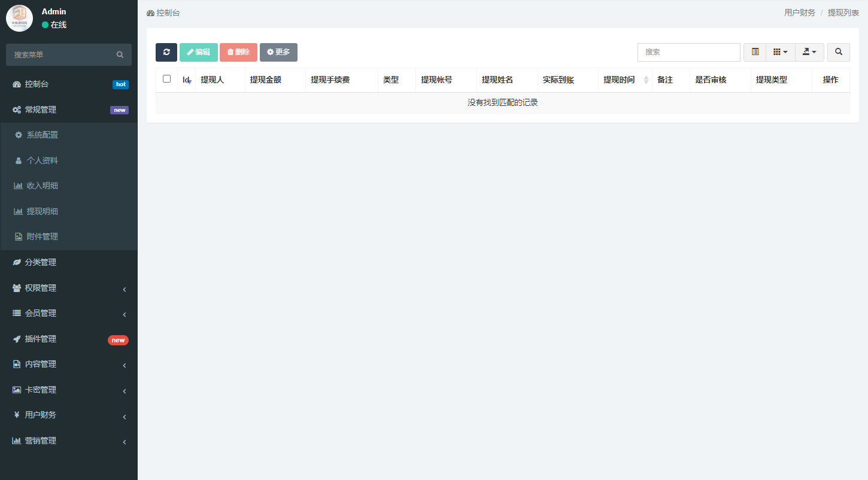The width and height of the screenshot is (868, 480).
Task: Click the 提现帐号 column header
Action: 446,80
